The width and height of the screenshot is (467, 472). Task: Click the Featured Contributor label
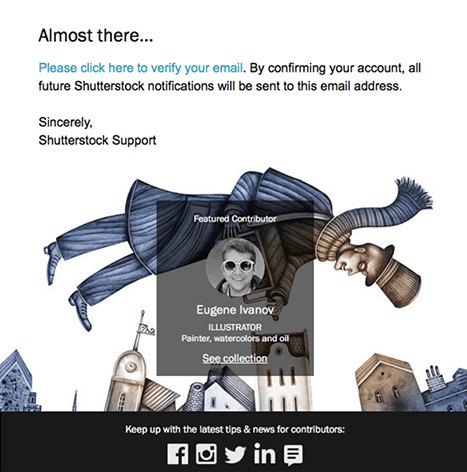(235, 219)
